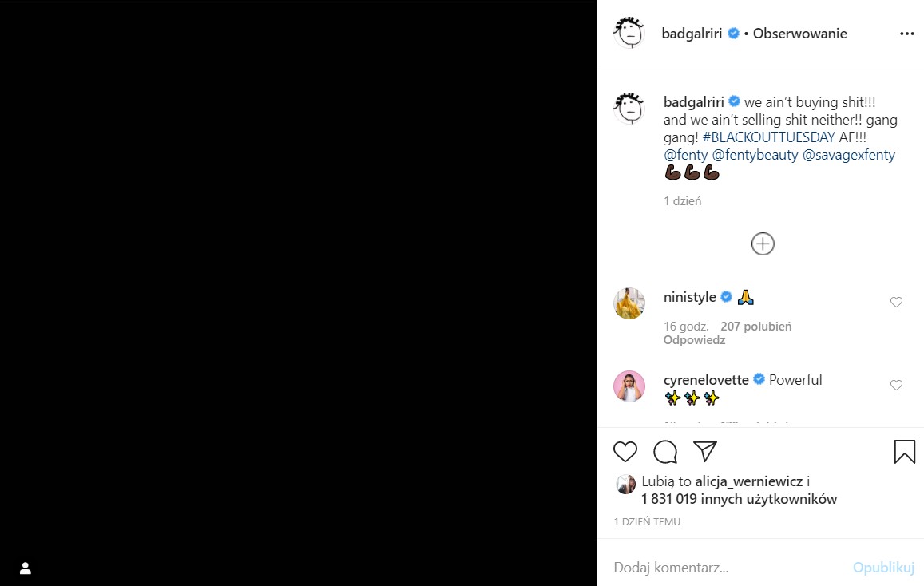
Task: Open alicja_werniewicz profile from likes
Action: [749, 481]
